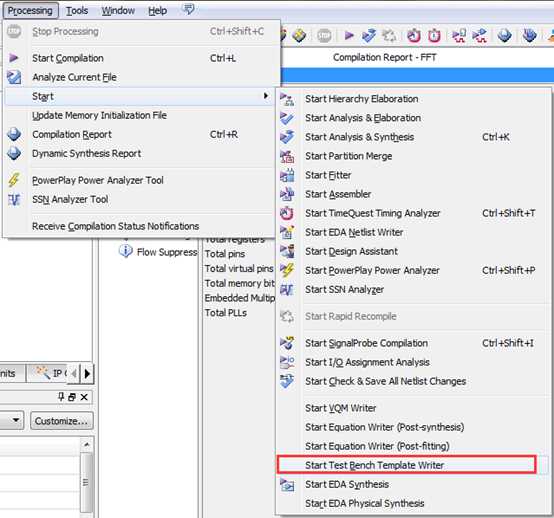Click the Customize... button
The width and height of the screenshot is (554, 518).
61,421
